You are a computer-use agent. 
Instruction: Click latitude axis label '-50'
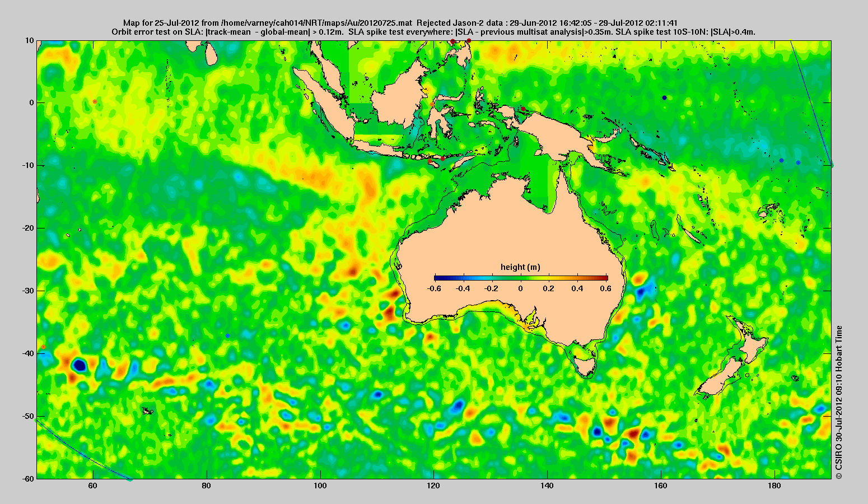27,416
